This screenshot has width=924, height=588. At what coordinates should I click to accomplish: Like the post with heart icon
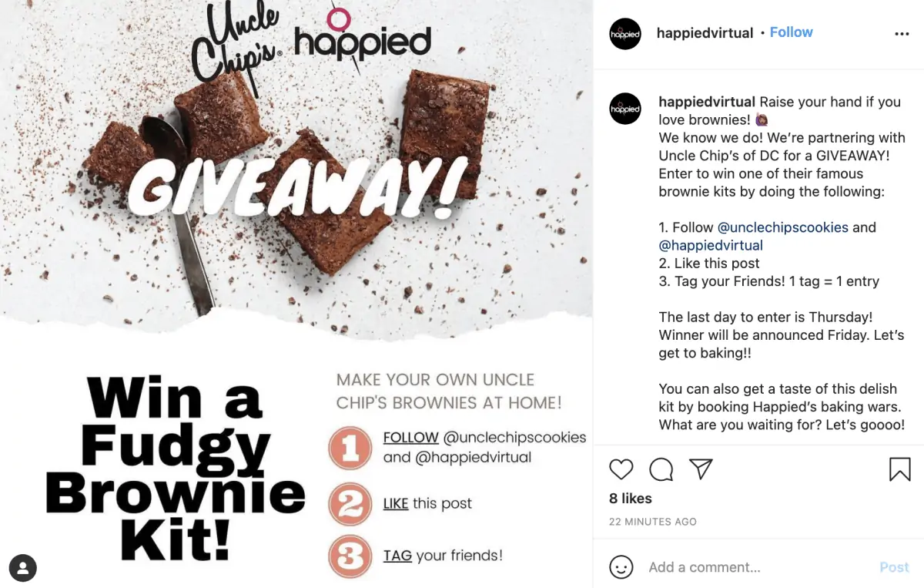click(x=621, y=469)
